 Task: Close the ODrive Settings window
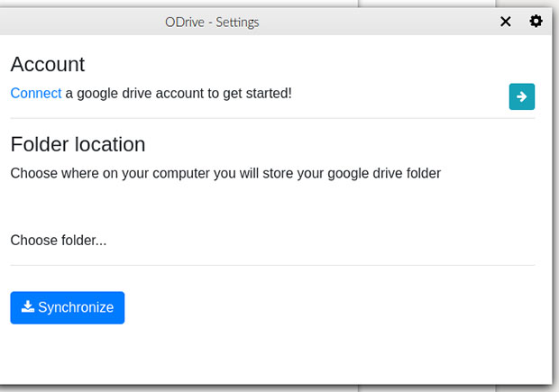tap(506, 22)
